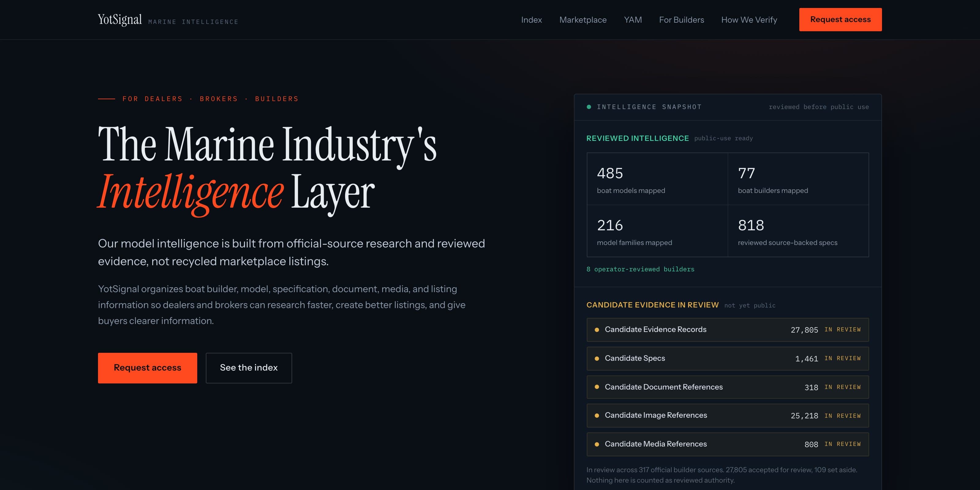Open For Builders page
The width and height of the screenshot is (980, 490).
click(x=681, y=20)
